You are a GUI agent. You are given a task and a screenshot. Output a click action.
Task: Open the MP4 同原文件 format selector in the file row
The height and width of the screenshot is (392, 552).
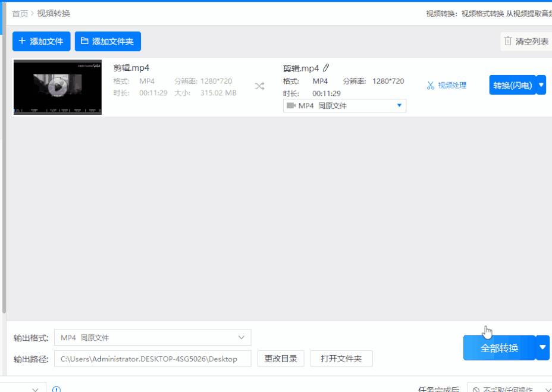pyautogui.click(x=344, y=105)
